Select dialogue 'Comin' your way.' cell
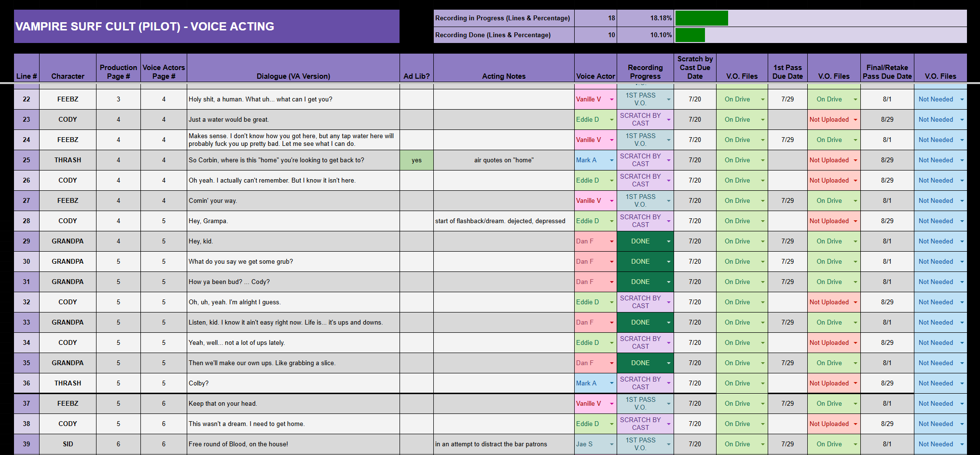Viewport: 980px width, 455px height. pyautogui.click(x=293, y=201)
